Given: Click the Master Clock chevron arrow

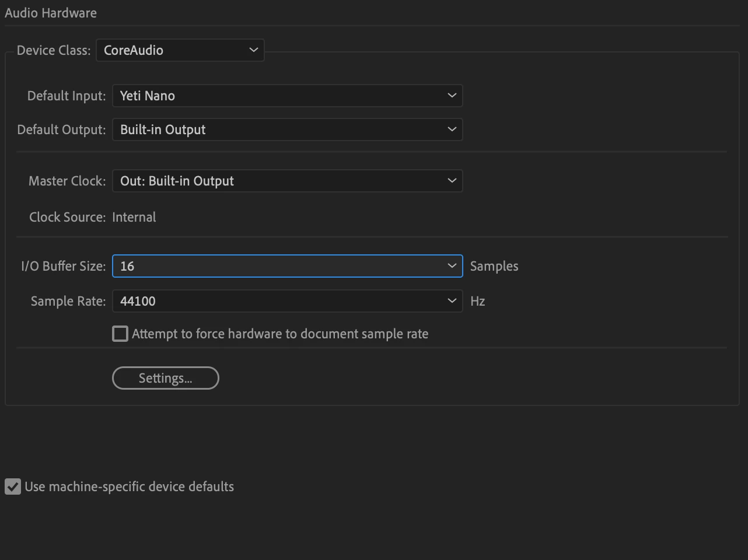Looking at the screenshot, I should tap(452, 181).
